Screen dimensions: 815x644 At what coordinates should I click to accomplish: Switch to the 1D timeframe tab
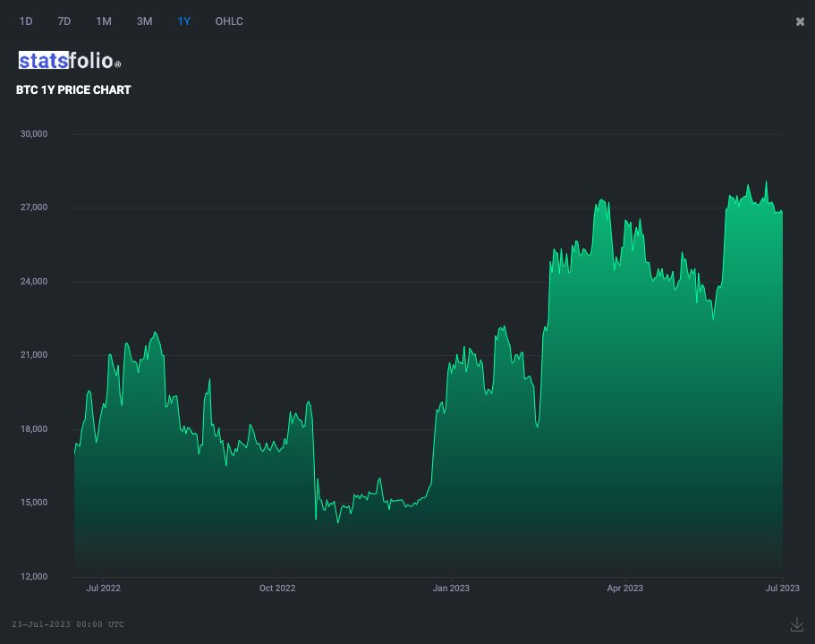pyautogui.click(x=25, y=21)
